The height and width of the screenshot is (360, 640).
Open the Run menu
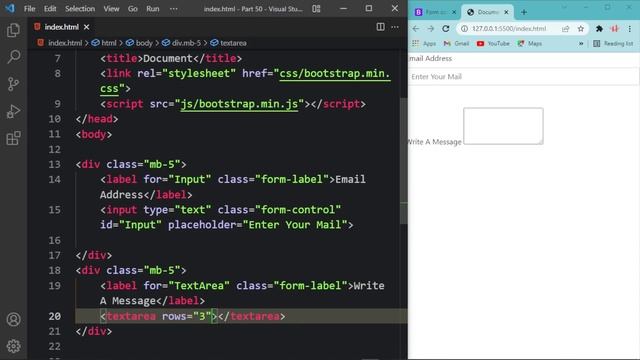click(x=153, y=9)
